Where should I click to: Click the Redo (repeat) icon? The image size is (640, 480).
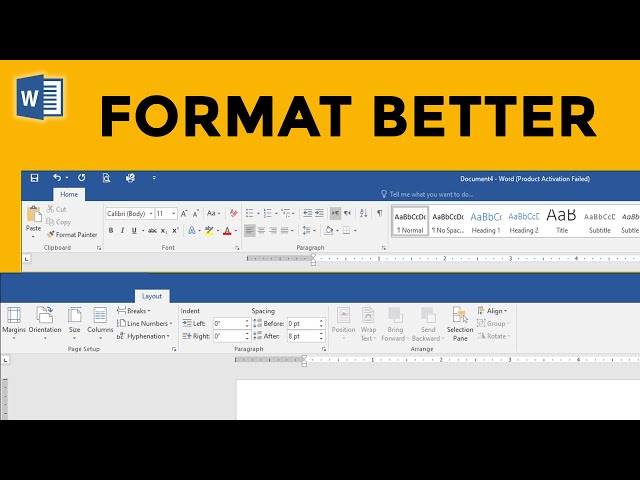pyautogui.click(x=82, y=178)
